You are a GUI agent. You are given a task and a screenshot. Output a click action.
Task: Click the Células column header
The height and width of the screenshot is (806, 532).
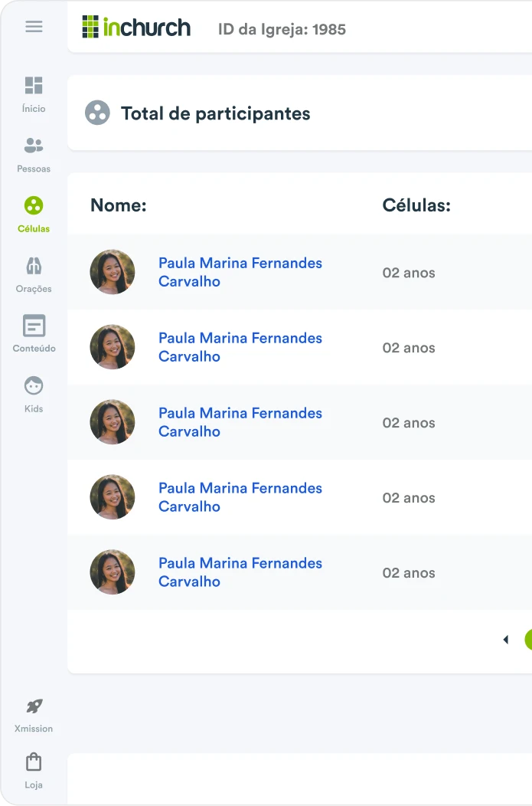click(416, 205)
